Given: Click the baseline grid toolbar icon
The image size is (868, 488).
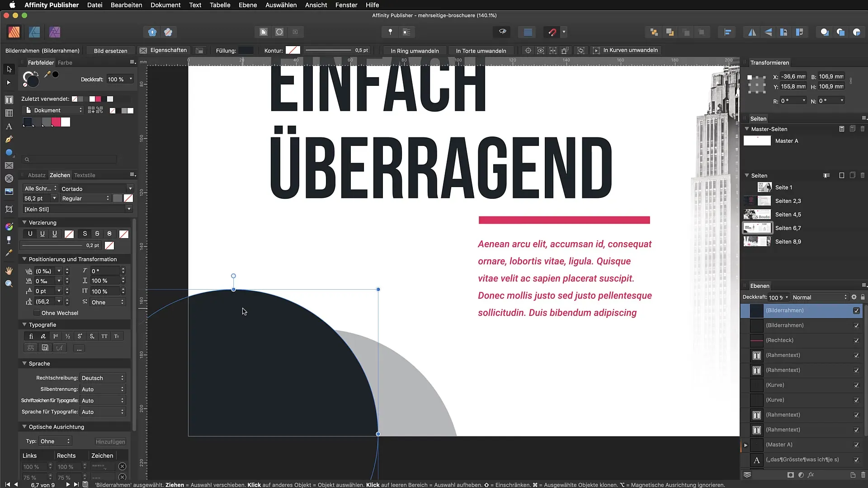Looking at the screenshot, I should (x=528, y=32).
